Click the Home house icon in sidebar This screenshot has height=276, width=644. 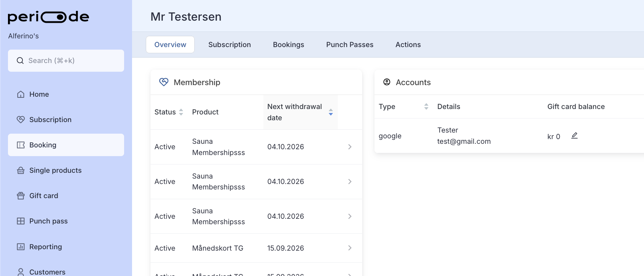click(21, 94)
